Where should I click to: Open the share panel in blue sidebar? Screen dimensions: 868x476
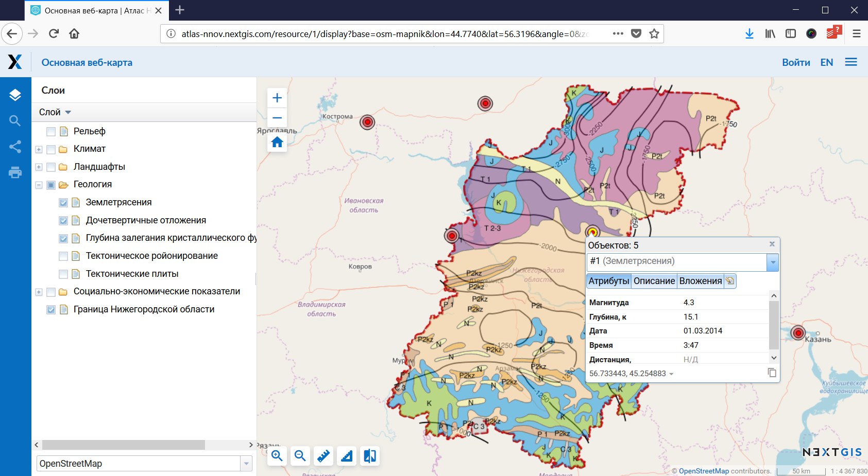15,147
